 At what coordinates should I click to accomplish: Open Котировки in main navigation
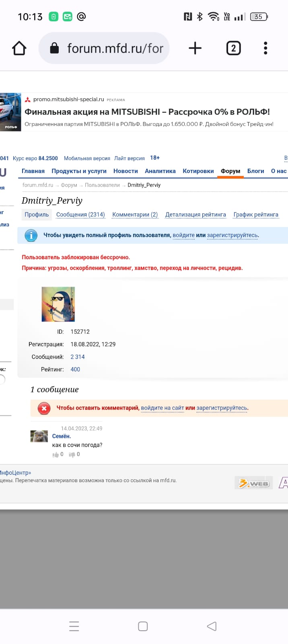pos(198,171)
